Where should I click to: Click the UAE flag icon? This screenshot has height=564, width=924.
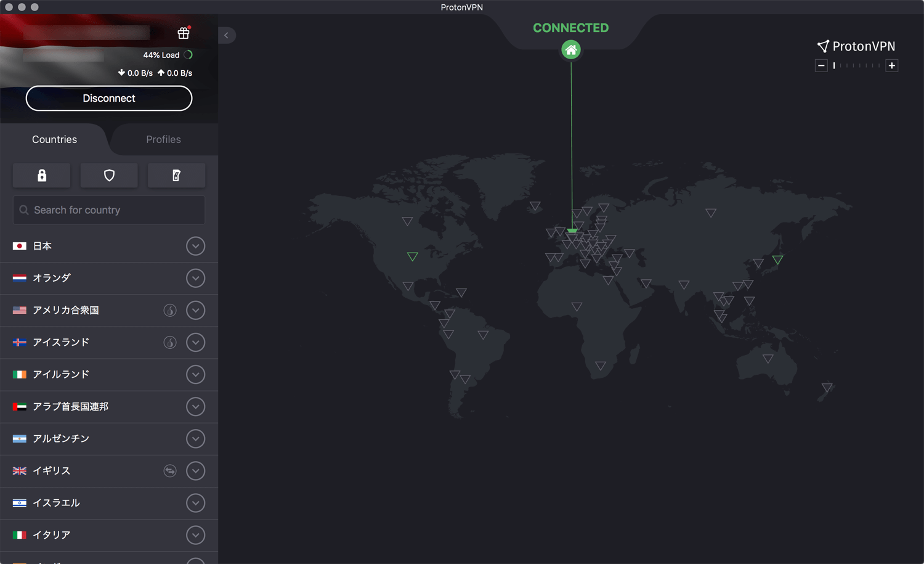[x=20, y=406]
